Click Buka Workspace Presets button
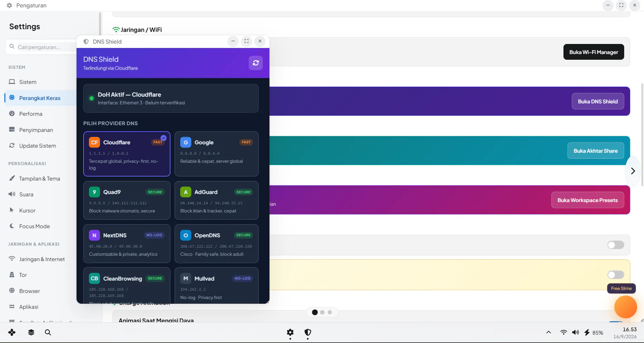The image size is (644, 343). point(588,200)
